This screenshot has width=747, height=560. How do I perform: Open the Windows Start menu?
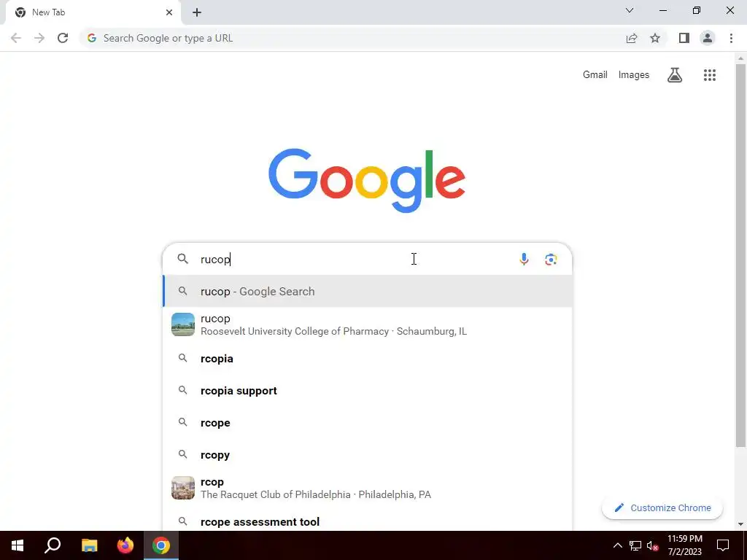pyautogui.click(x=18, y=545)
